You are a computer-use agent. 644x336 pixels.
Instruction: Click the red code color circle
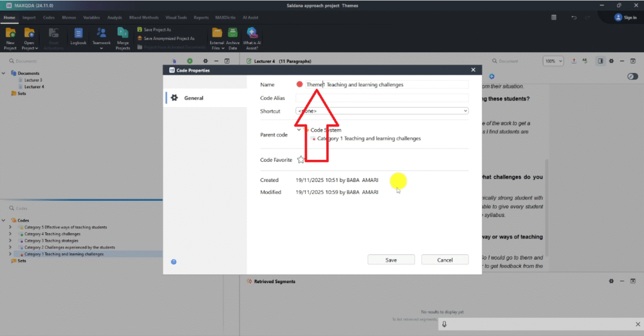tap(300, 84)
